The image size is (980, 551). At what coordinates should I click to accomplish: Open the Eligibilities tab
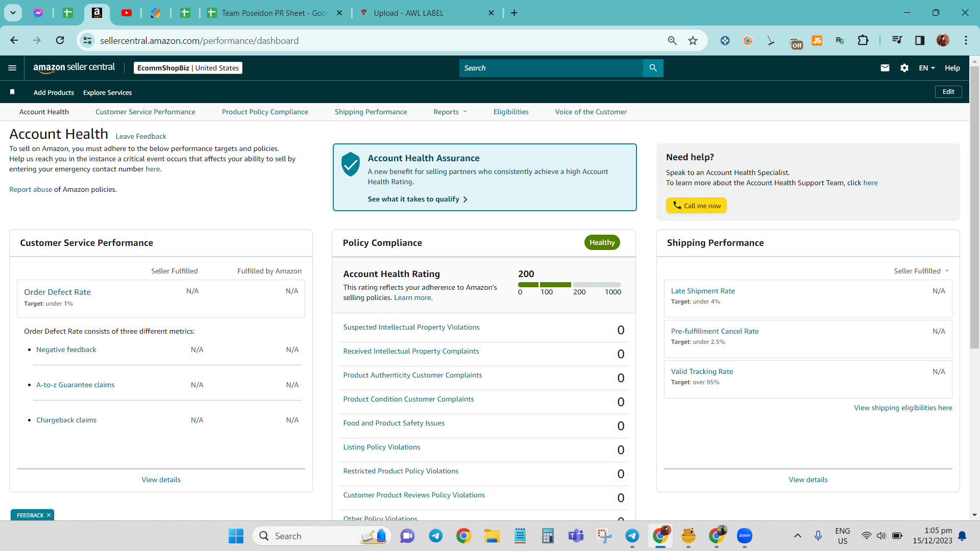(511, 112)
